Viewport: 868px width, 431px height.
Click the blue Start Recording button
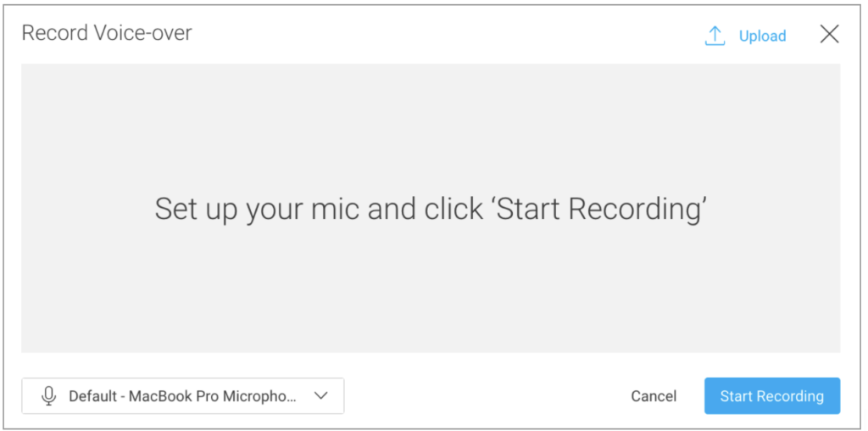tap(771, 396)
